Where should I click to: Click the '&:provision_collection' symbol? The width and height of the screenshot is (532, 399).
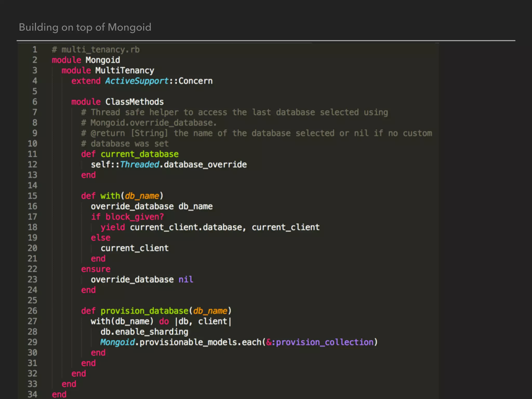click(320, 342)
